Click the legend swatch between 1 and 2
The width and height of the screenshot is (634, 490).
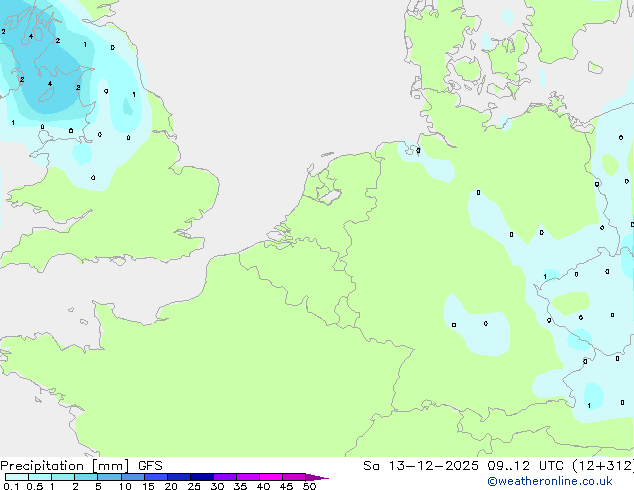[x=63, y=477]
